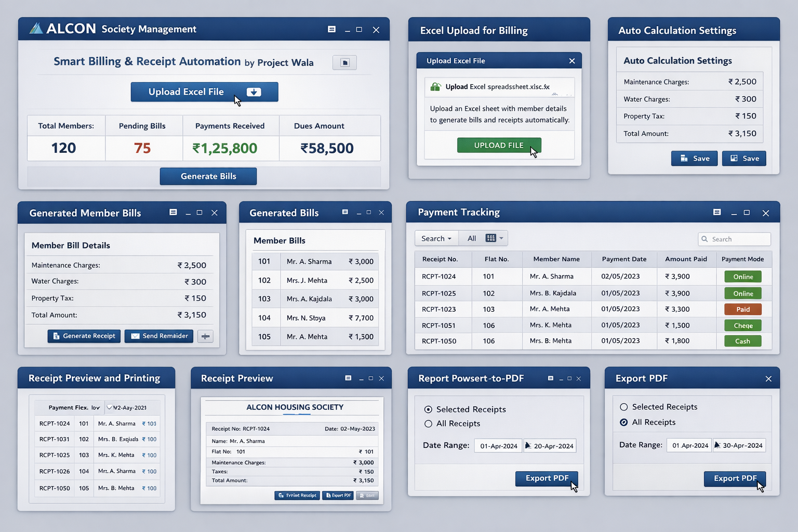The image size is (798, 532).
Task: Switch to the Generated Bills window
Action: pos(284,212)
